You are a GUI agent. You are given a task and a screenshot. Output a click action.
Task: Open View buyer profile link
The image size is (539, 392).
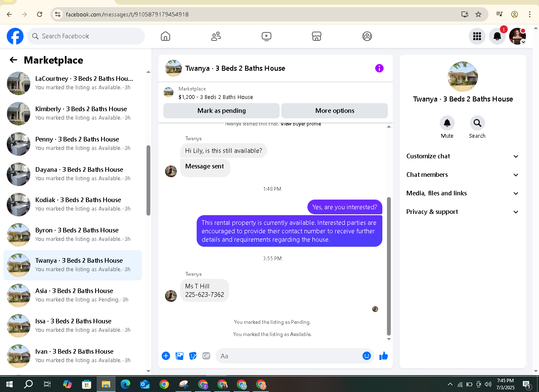click(x=301, y=124)
